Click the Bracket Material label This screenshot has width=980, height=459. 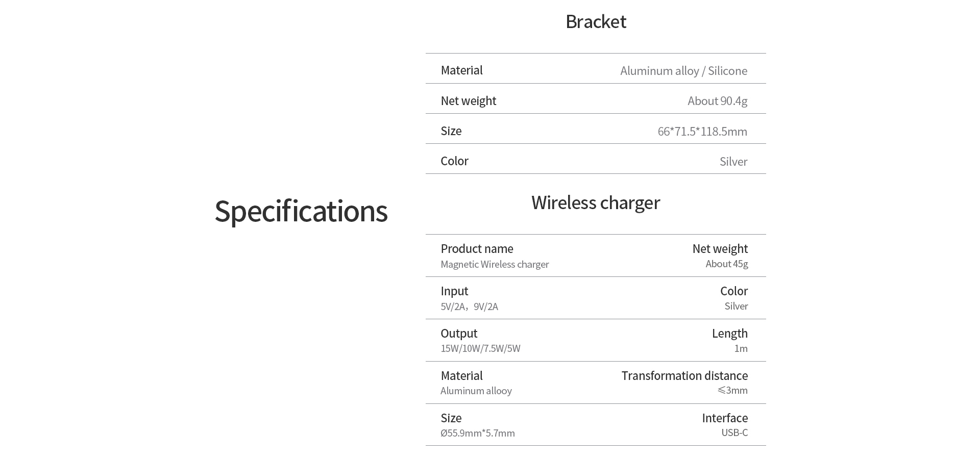coord(461,70)
